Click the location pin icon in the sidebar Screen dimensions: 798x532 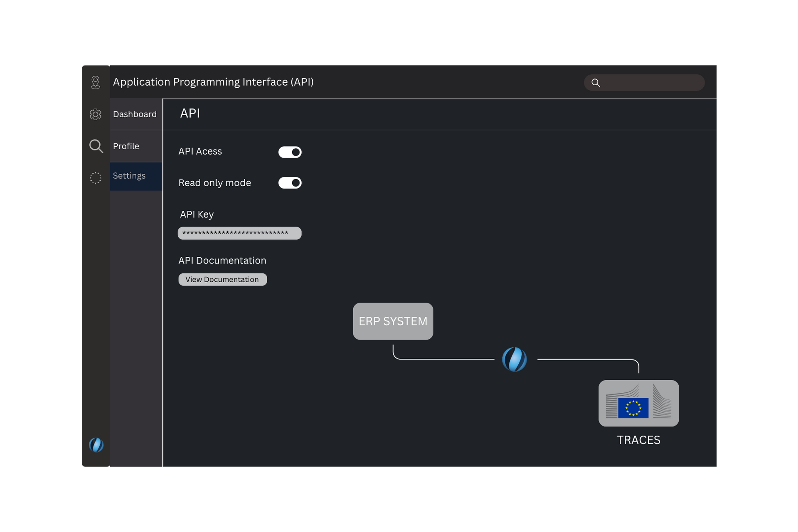[x=96, y=82]
